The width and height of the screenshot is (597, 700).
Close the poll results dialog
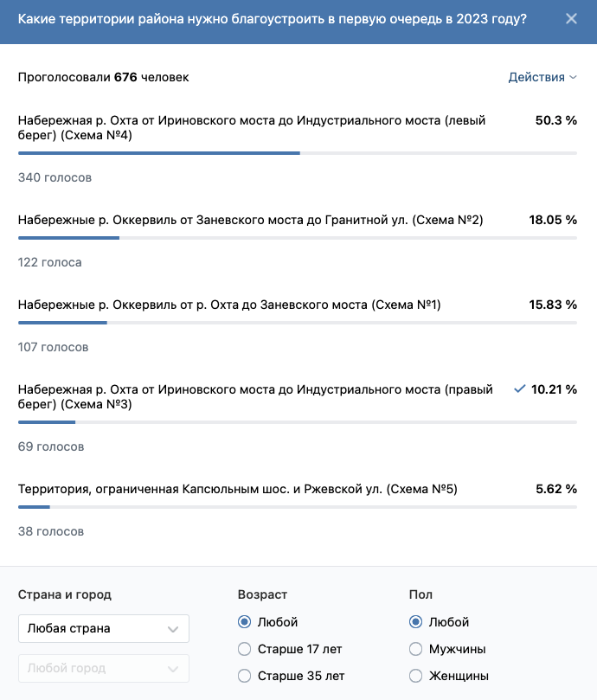click(571, 19)
